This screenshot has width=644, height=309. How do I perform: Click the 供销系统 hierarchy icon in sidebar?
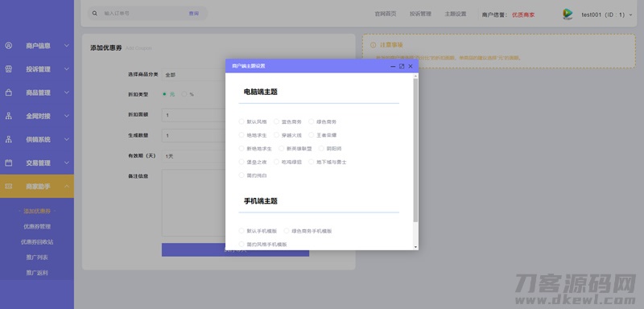9,139
